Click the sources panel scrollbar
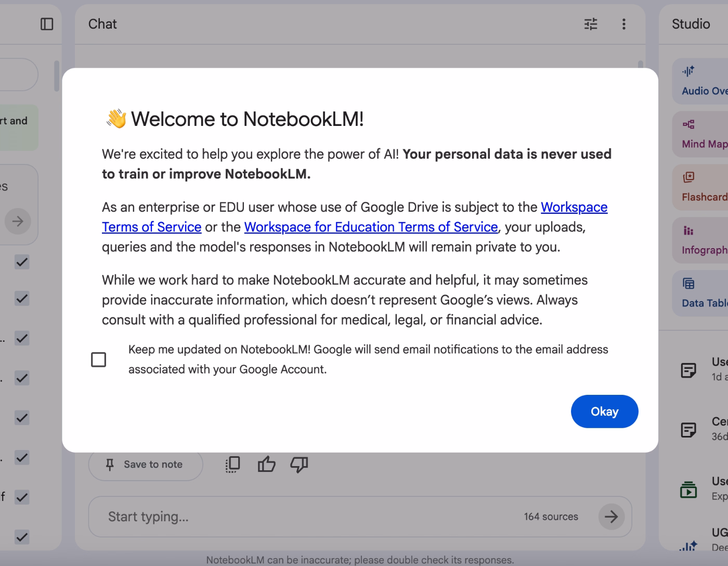728x566 pixels. click(x=57, y=76)
